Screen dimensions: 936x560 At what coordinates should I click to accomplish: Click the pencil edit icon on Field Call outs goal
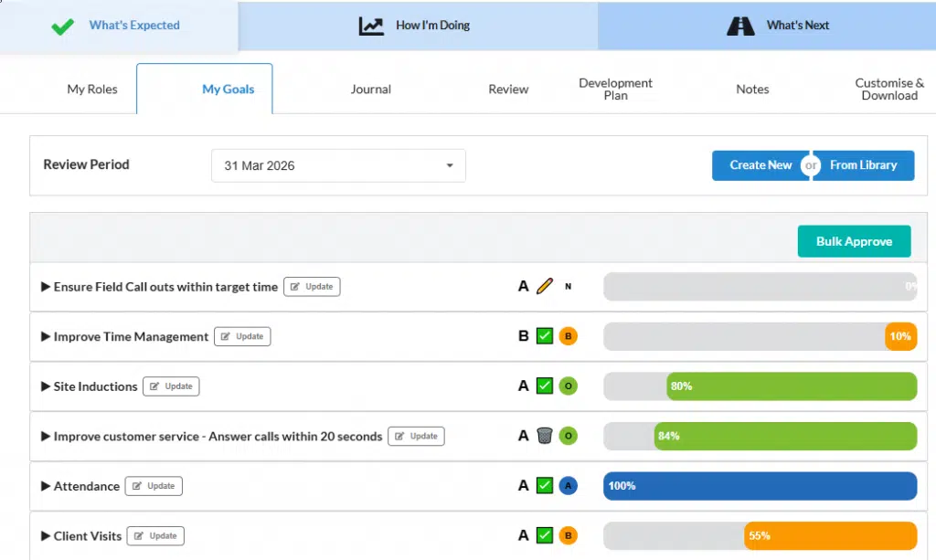coord(545,286)
